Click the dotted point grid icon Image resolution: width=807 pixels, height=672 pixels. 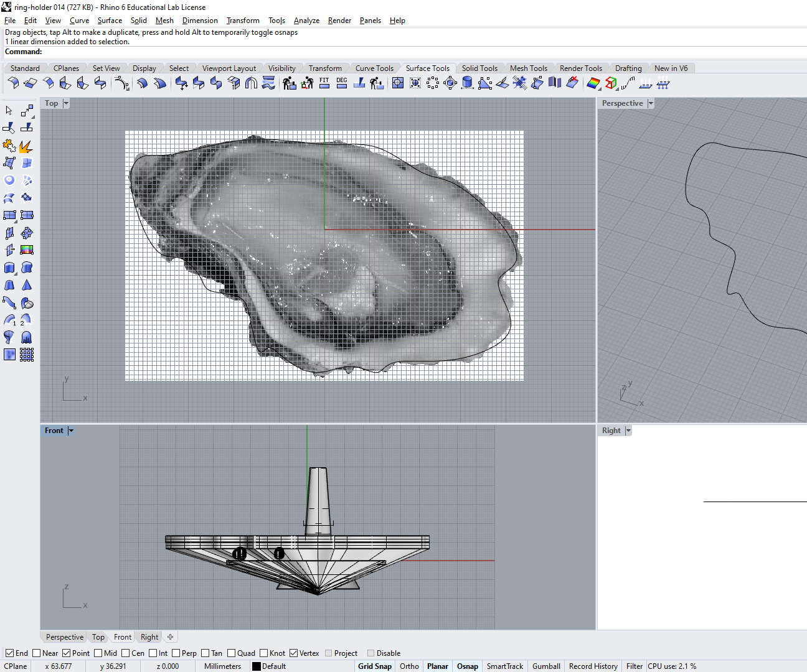tap(27, 355)
